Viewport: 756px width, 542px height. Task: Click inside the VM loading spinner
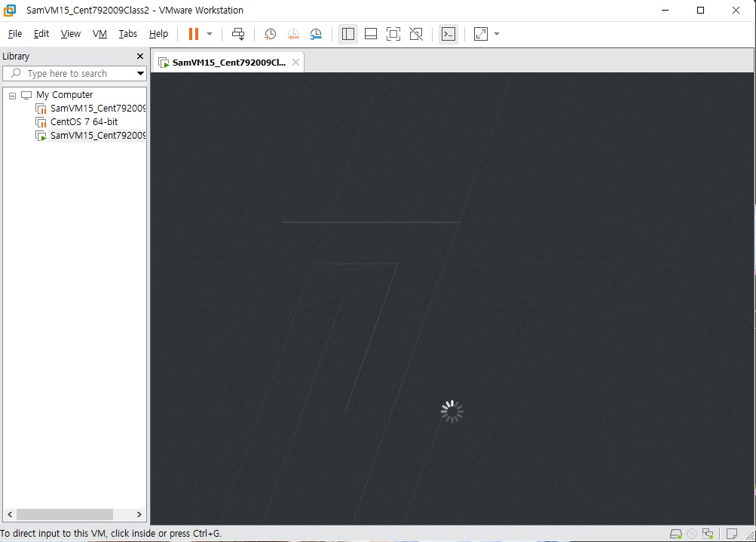pos(451,412)
